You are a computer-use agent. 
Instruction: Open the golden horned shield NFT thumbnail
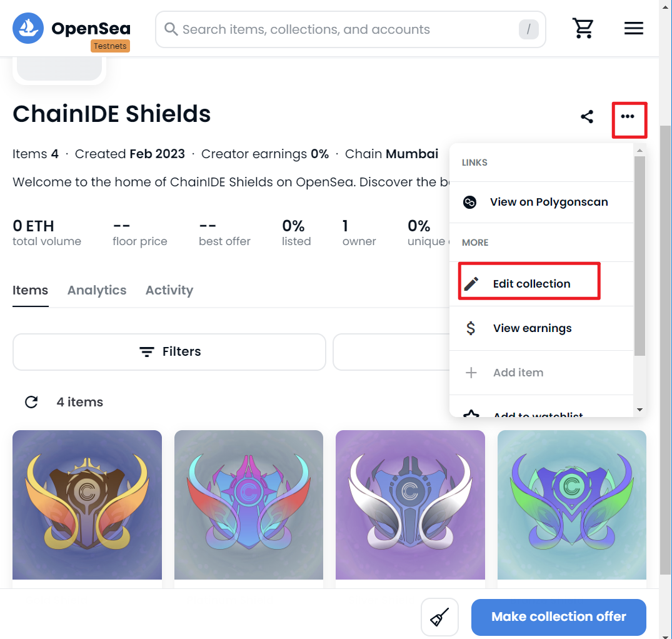pos(87,505)
